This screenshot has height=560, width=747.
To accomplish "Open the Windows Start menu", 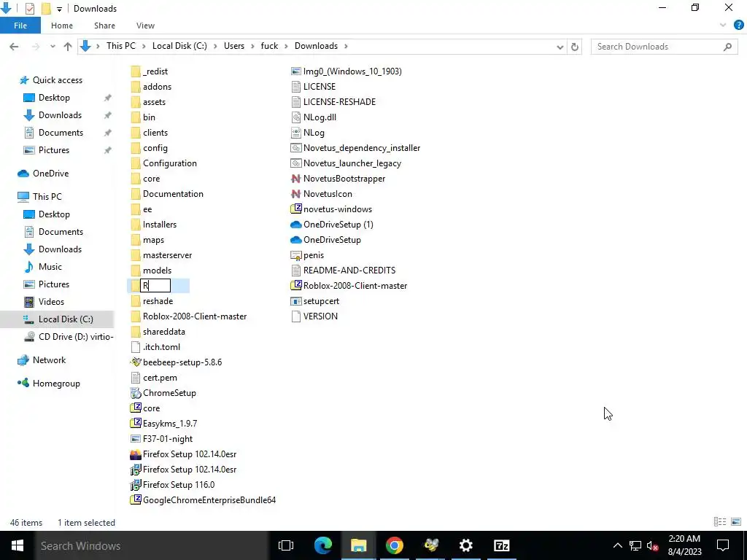I will coord(18,545).
